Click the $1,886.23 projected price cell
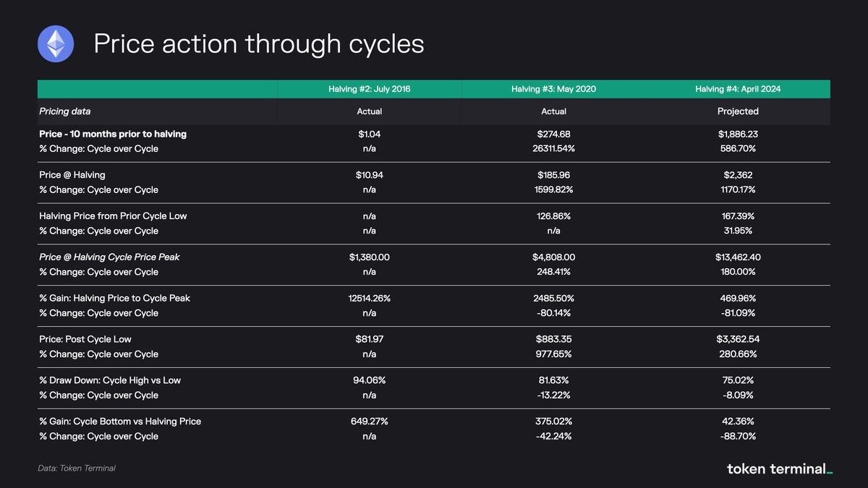The image size is (868, 488). 738,134
